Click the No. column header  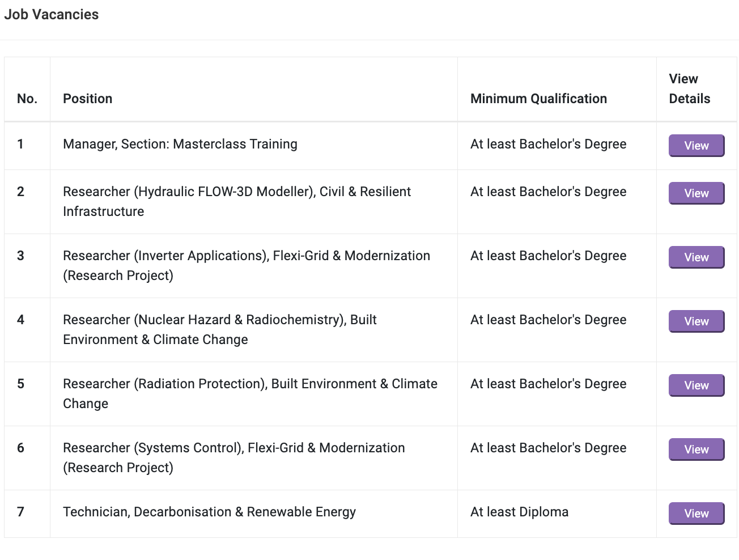(x=27, y=99)
